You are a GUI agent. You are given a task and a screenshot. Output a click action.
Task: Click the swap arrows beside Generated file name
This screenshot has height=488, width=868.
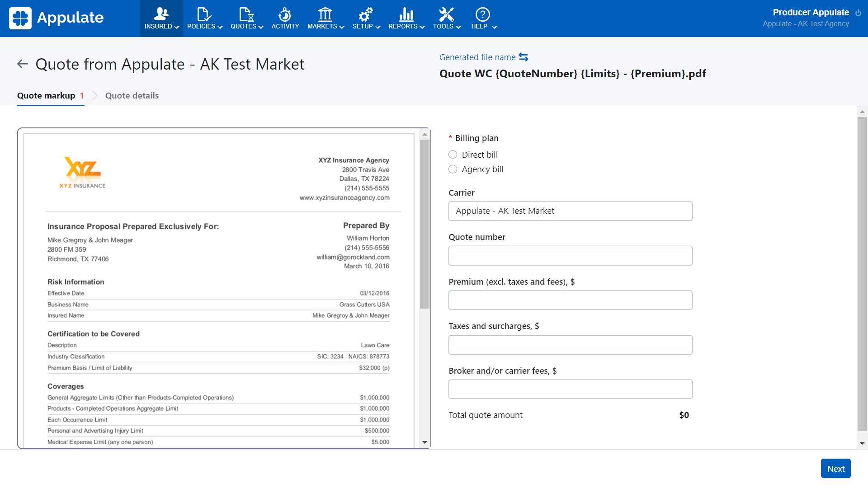[x=524, y=57]
